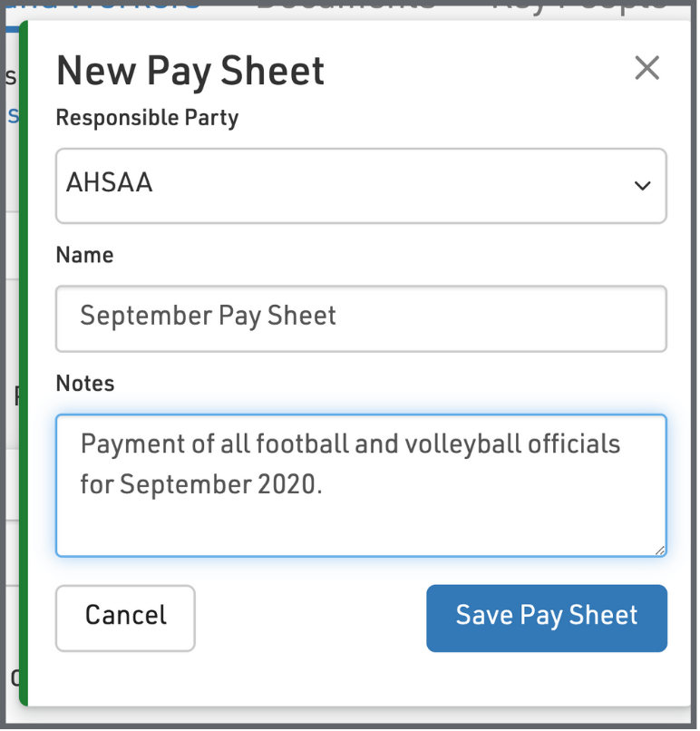Click the New Pay Sheet heading
700x731 pixels.
(x=190, y=71)
